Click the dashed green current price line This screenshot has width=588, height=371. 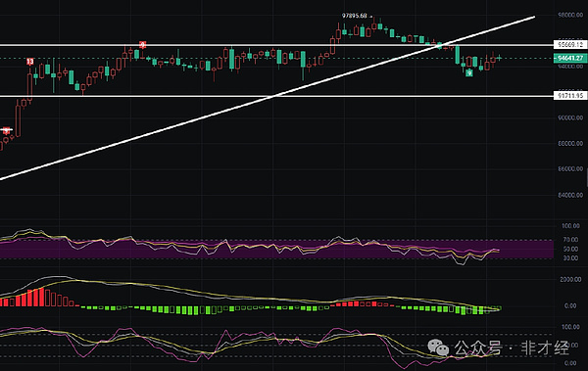[276, 58]
